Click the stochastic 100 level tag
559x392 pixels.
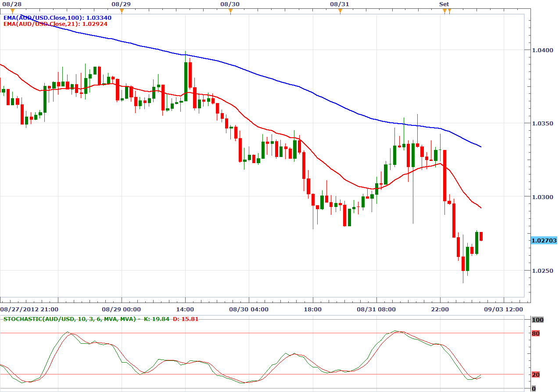(x=537, y=320)
